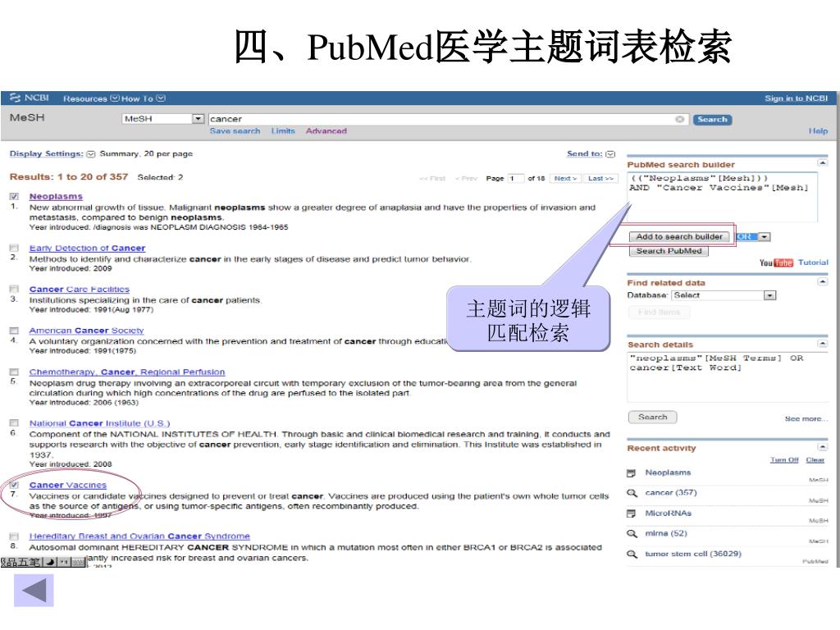Check the Early Detection of Cancer checkbox

point(14,248)
